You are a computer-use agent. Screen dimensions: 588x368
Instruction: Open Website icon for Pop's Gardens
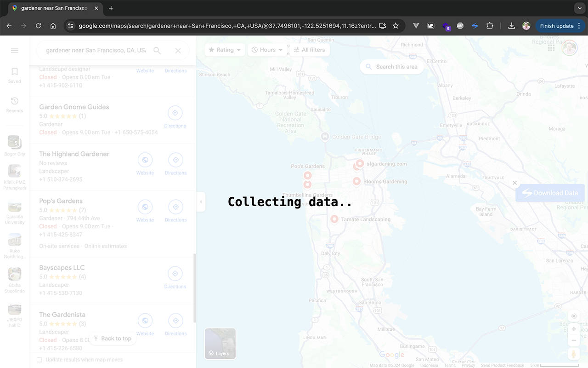[x=145, y=207]
